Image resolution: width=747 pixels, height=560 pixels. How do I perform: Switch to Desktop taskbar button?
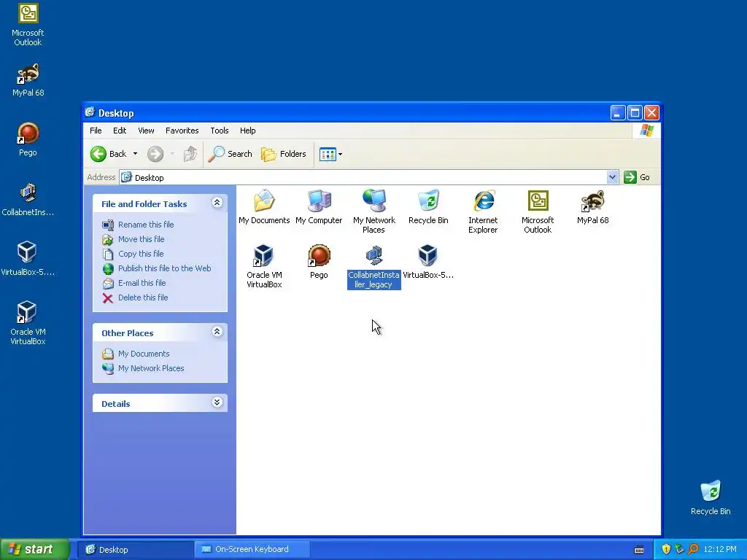tap(136, 550)
